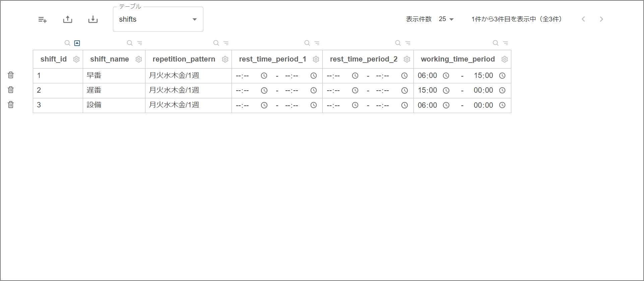Click empty rest_time_period_1 end in 設備 row
Viewport: 644px width, 281px height.
pos(292,105)
